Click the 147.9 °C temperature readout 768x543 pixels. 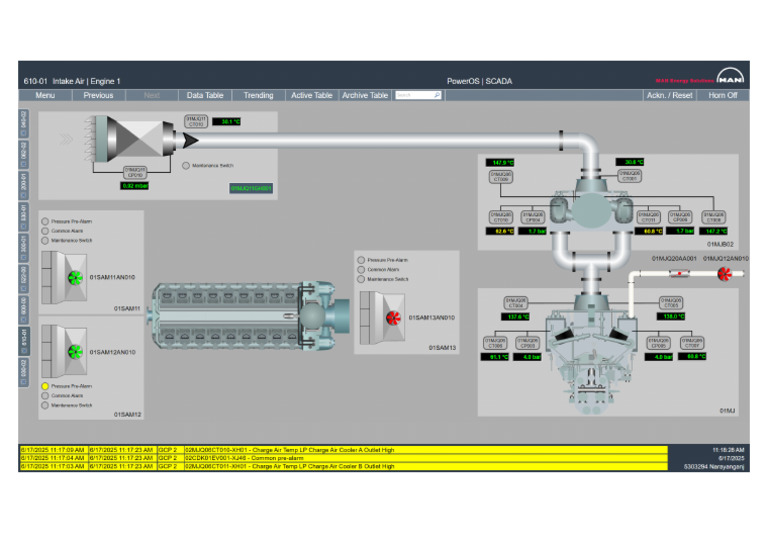pyautogui.click(x=500, y=163)
